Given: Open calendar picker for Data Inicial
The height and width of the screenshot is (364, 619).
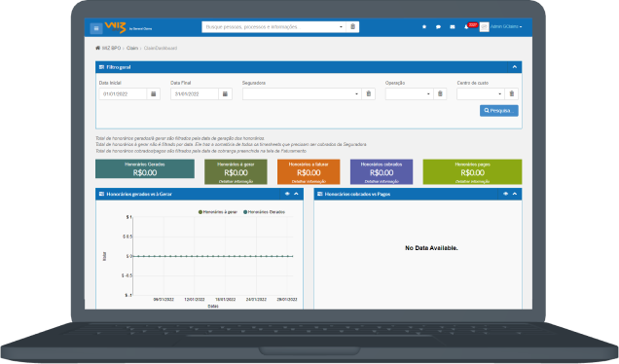Looking at the screenshot, I should [x=154, y=94].
